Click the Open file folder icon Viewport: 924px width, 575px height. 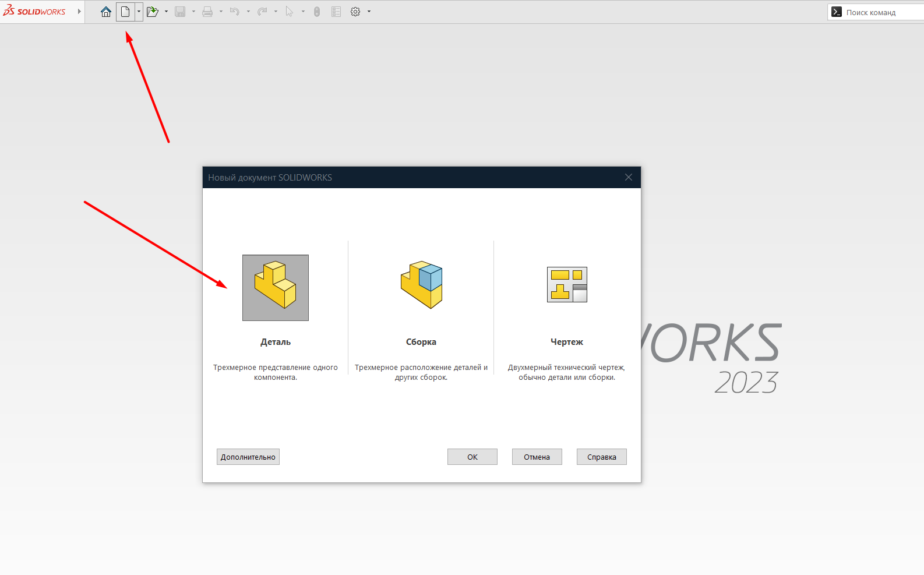tap(153, 12)
